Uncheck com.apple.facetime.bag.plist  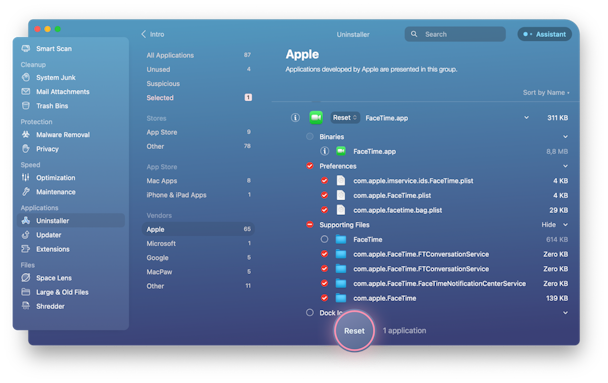(325, 210)
